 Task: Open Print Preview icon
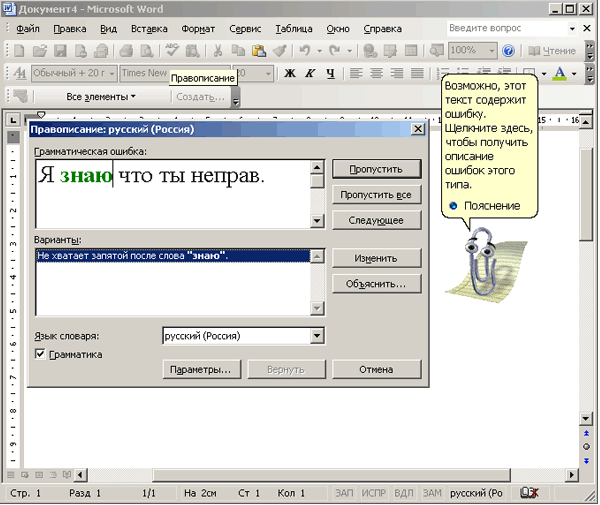point(147,50)
